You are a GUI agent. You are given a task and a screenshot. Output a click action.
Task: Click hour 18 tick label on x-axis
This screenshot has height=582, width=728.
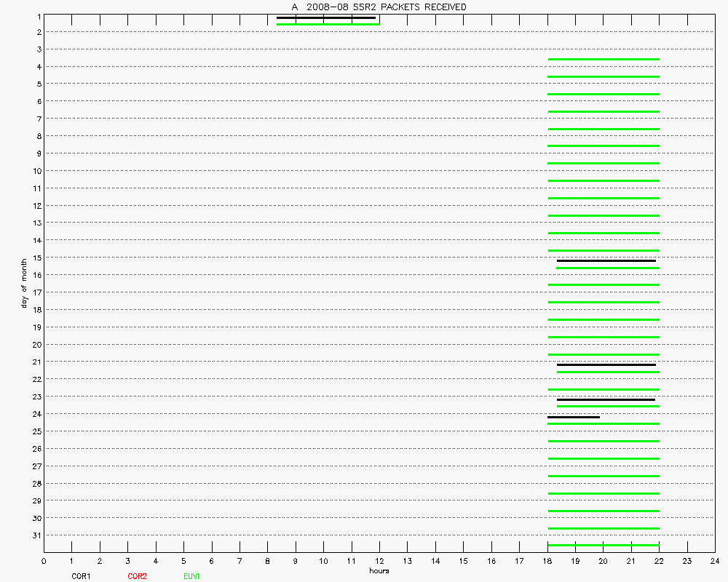[x=547, y=562]
